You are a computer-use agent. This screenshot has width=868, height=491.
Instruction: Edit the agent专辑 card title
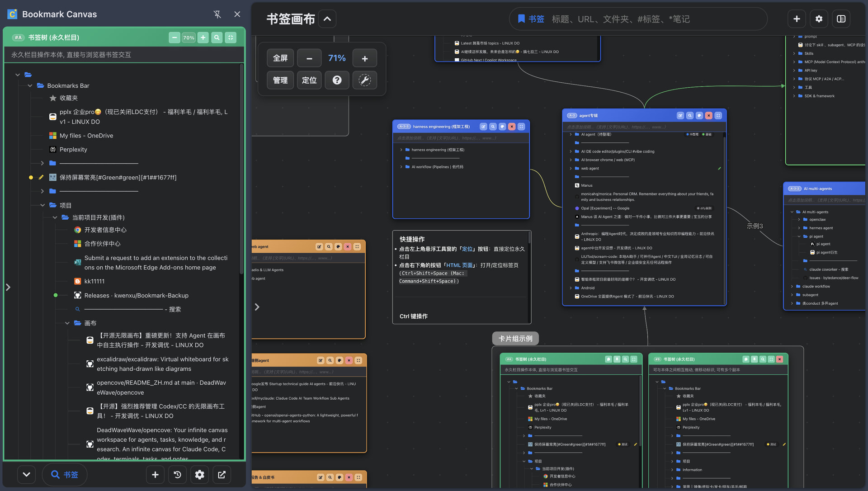point(680,116)
